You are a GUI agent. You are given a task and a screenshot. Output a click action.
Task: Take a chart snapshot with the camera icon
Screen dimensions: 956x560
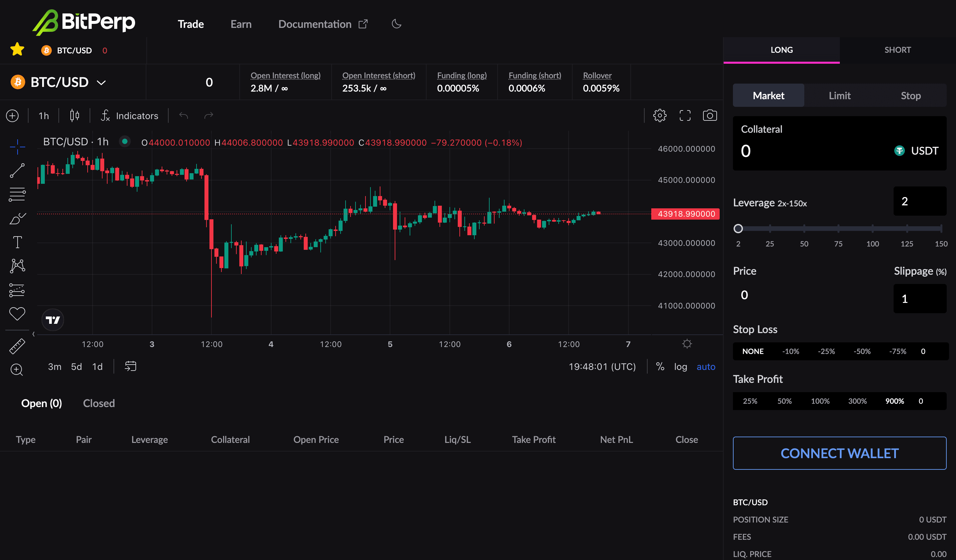point(710,115)
